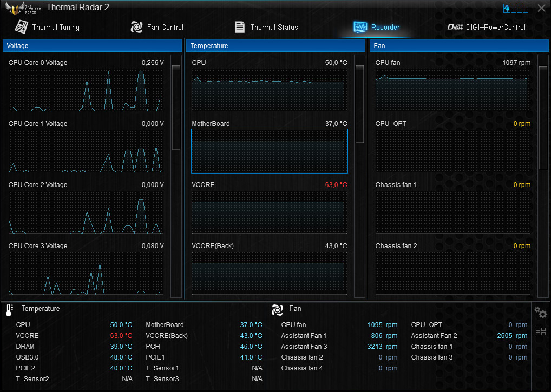Viewport: 551px width, 392px height.
Task: Click the VCORE(Back) temperature graph
Action: pyautogui.click(x=270, y=273)
